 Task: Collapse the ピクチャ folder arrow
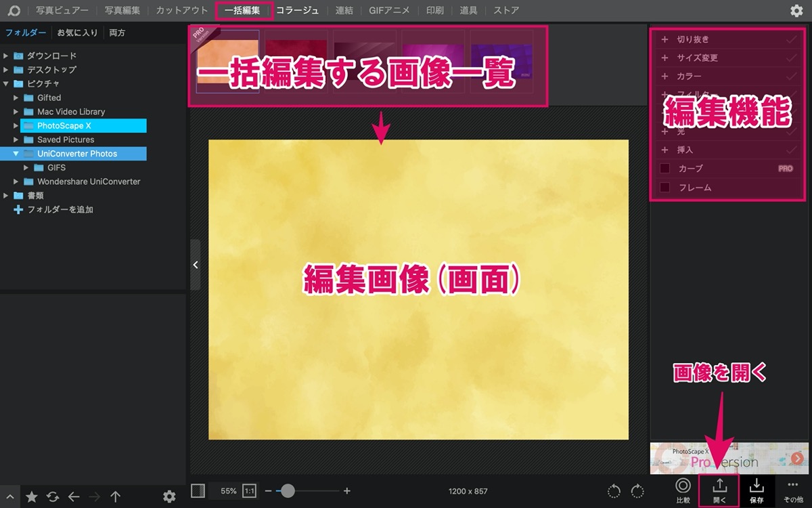pyautogui.click(x=5, y=84)
